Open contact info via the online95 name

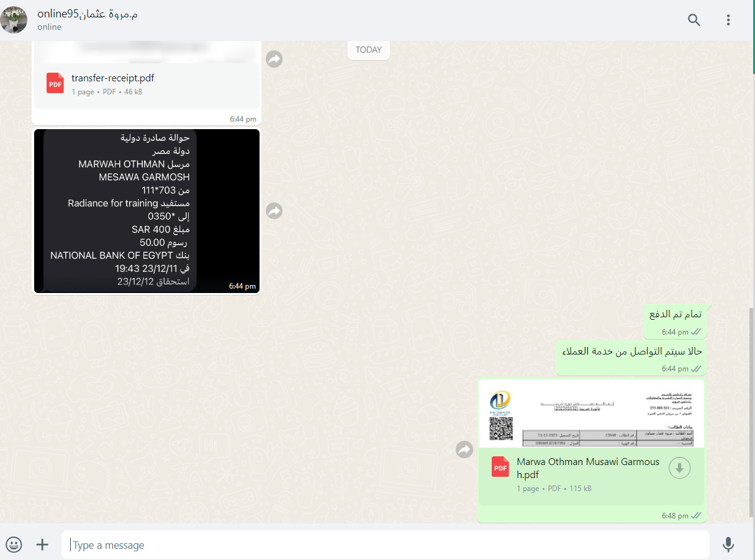coord(88,14)
